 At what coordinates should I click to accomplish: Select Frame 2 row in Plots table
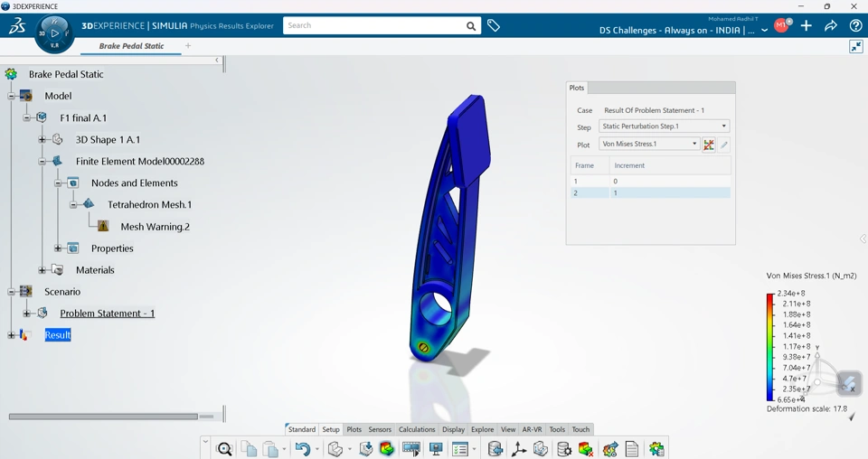(x=650, y=193)
